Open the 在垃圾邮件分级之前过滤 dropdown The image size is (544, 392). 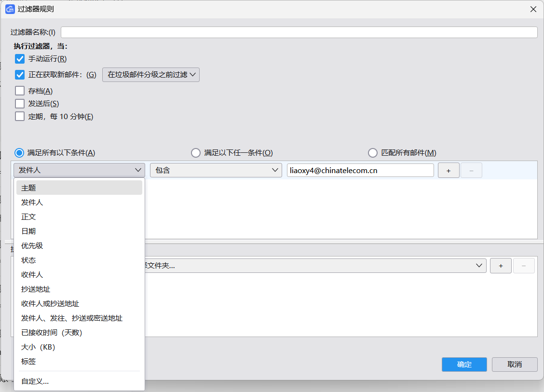point(151,75)
